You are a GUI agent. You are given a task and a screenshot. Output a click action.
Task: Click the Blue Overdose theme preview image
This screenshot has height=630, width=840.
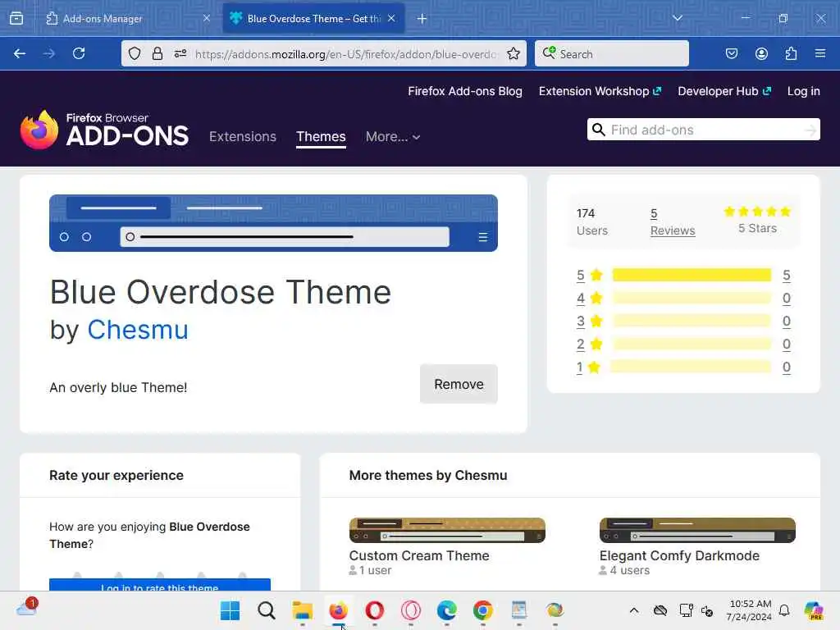tap(273, 223)
